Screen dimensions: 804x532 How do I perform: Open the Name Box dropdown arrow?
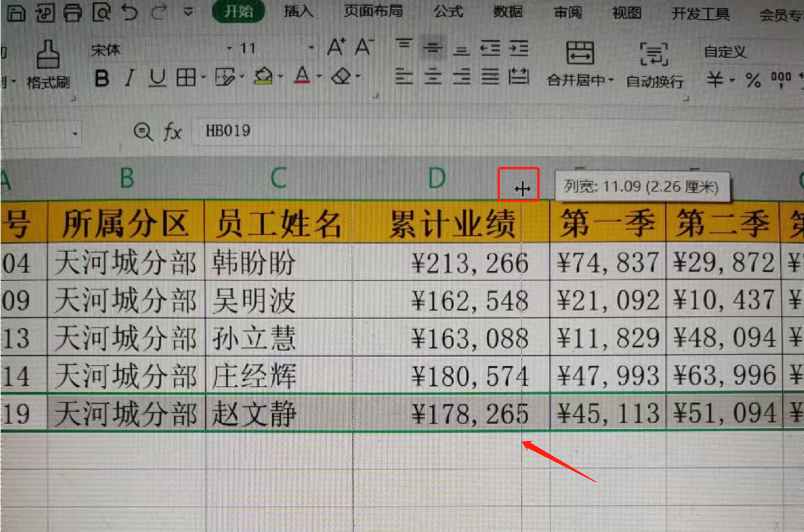click(x=75, y=134)
